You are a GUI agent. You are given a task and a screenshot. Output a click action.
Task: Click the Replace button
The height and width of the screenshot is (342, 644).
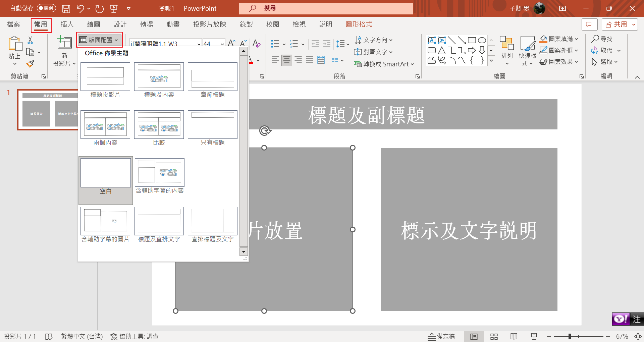point(606,50)
